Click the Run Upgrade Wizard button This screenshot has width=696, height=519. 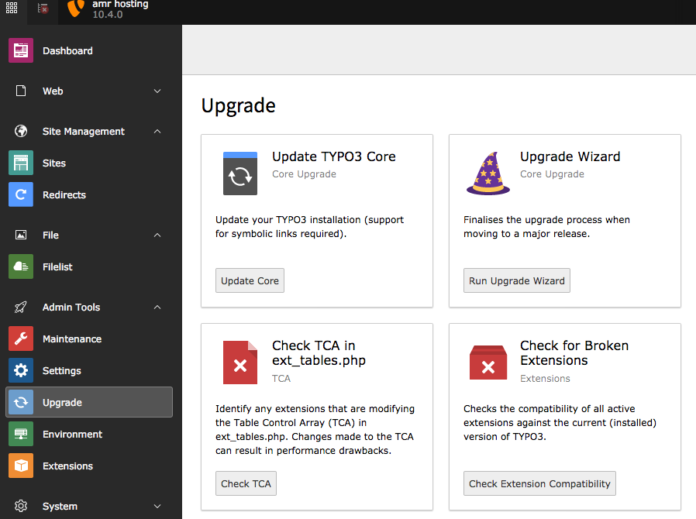pos(517,281)
